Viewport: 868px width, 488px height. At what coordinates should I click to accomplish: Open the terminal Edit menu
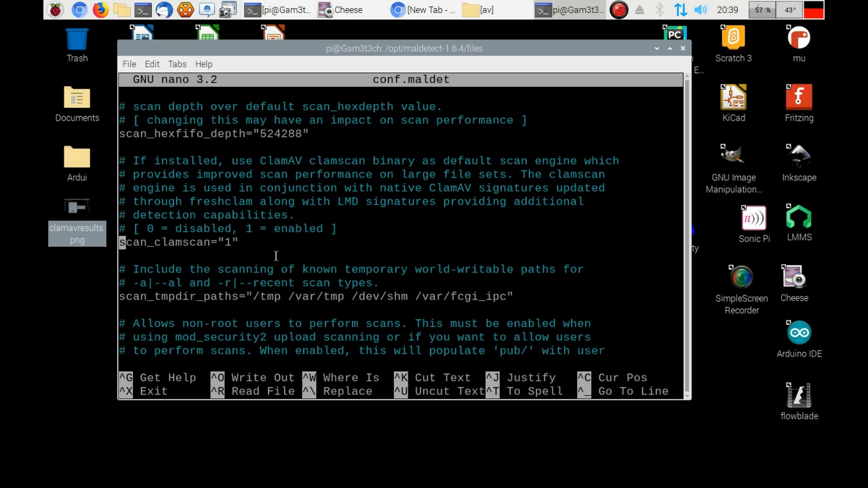pos(152,64)
